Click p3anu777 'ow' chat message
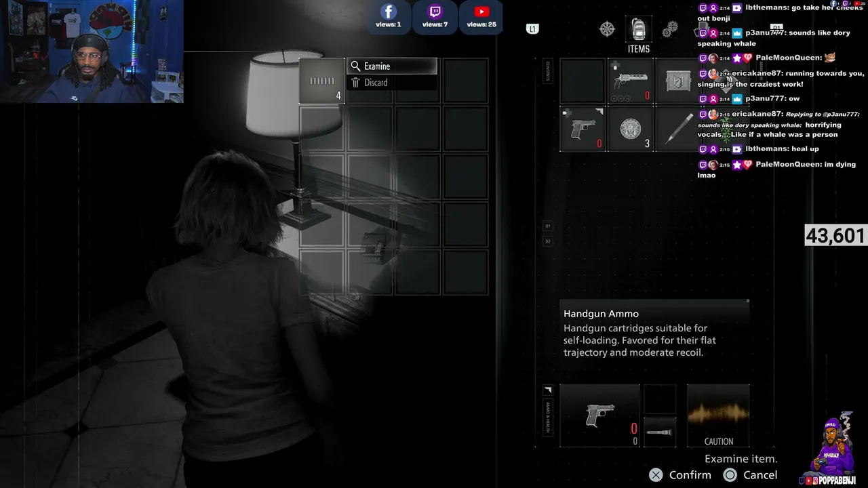868x488 pixels. pyautogui.click(x=749, y=99)
